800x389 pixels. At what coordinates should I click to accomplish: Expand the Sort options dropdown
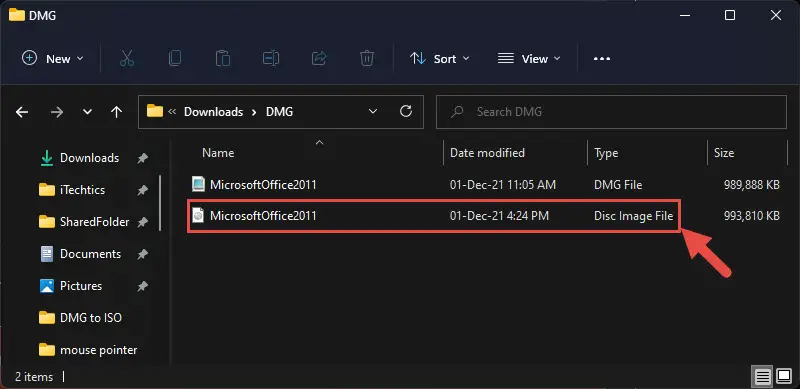coord(439,59)
